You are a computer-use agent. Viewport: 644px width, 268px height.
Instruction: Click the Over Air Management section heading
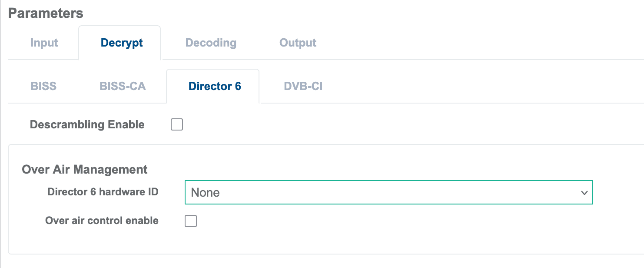pyautogui.click(x=85, y=169)
